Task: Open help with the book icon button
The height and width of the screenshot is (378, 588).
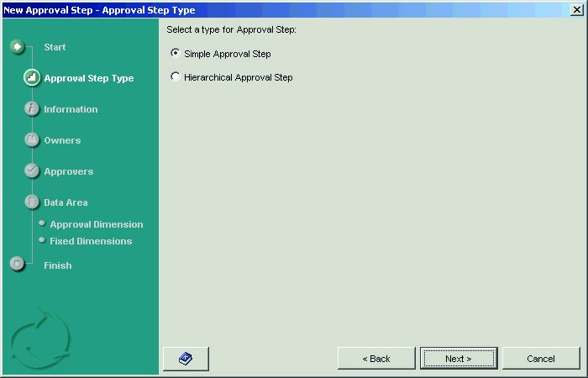Action: coord(186,359)
